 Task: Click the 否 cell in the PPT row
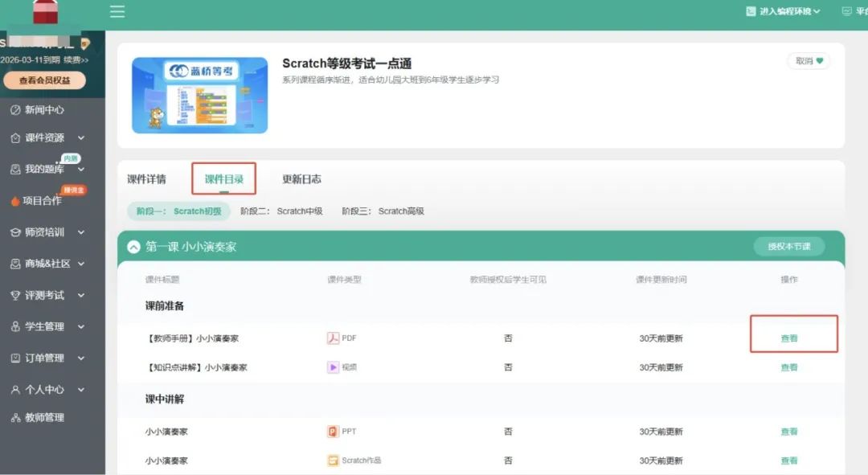coord(508,432)
